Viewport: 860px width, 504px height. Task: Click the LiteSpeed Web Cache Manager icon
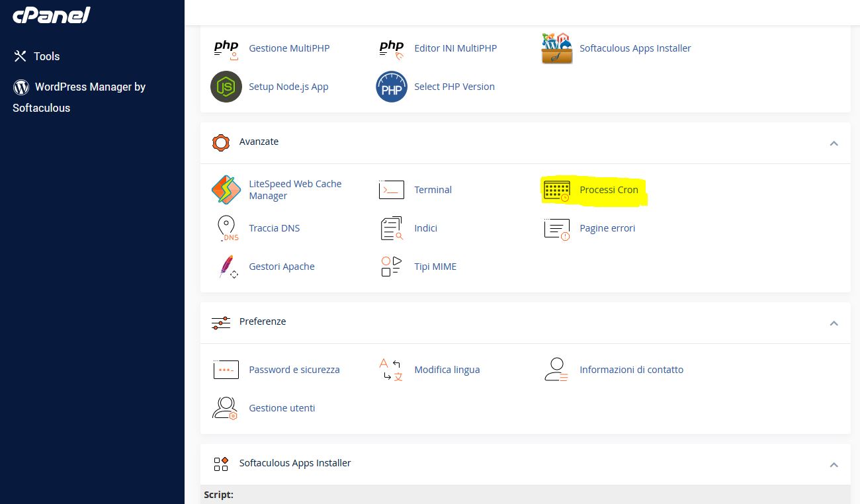point(226,190)
